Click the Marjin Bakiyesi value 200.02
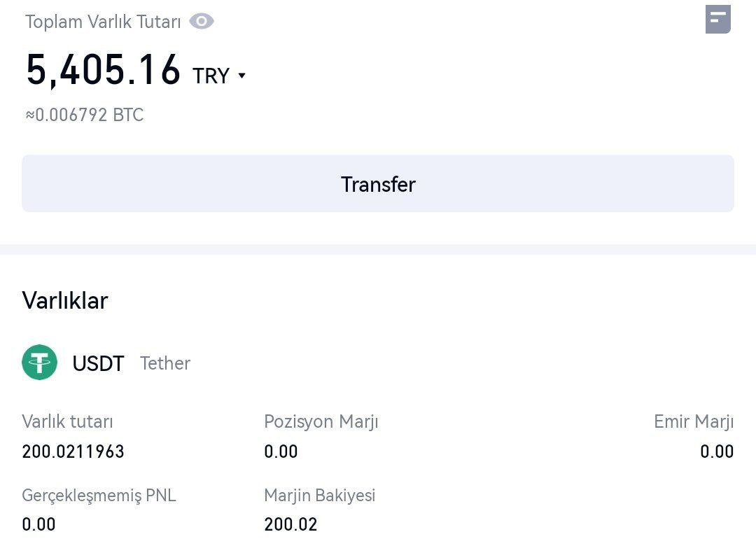Image resolution: width=756 pixels, height=546 pixels. [x=290, y=524]
